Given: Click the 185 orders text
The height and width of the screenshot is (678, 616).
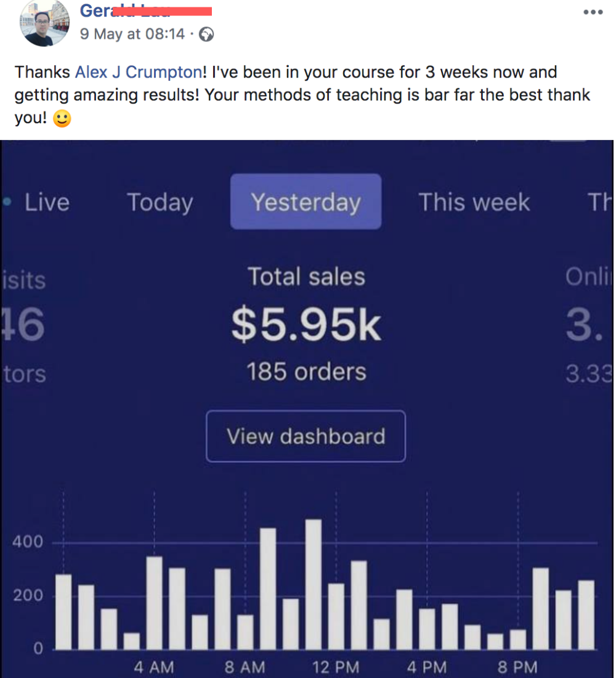Looking at the screenshot, I should pos(306,372).
